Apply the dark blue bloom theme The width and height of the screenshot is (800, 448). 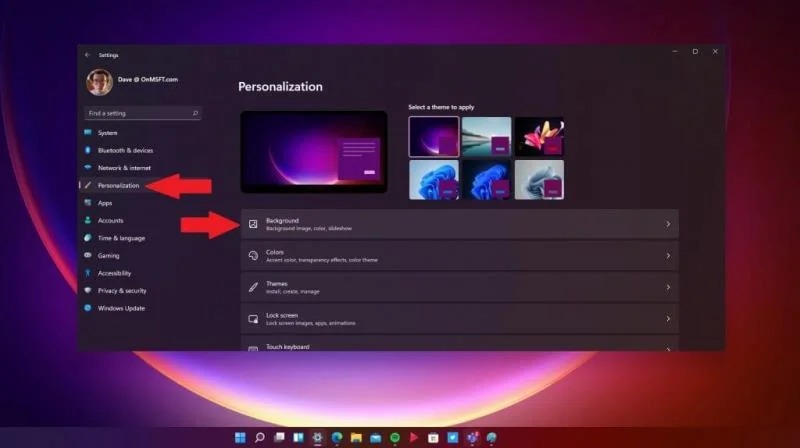pos(486,180)
